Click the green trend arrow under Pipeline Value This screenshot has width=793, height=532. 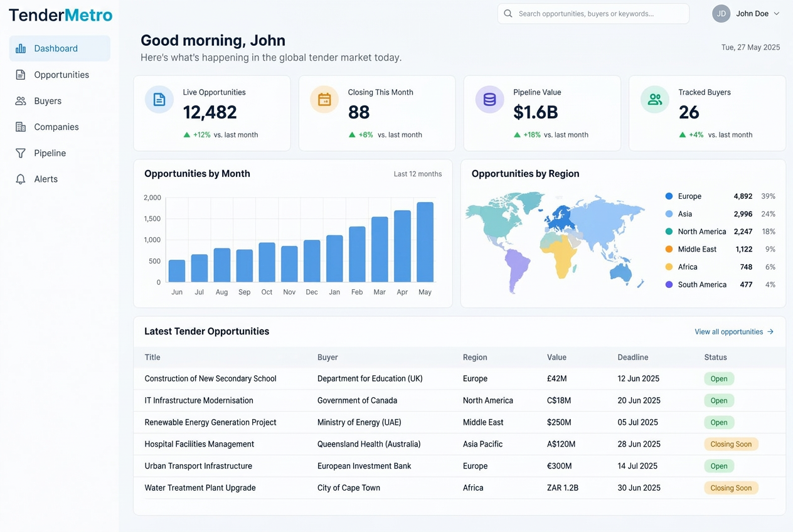(x=517, y=135)
